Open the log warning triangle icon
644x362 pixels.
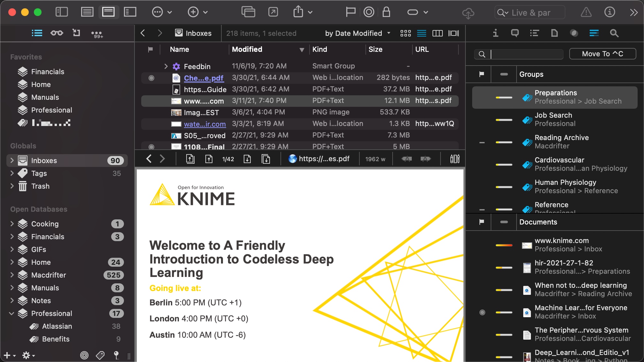tap(586, 12)
